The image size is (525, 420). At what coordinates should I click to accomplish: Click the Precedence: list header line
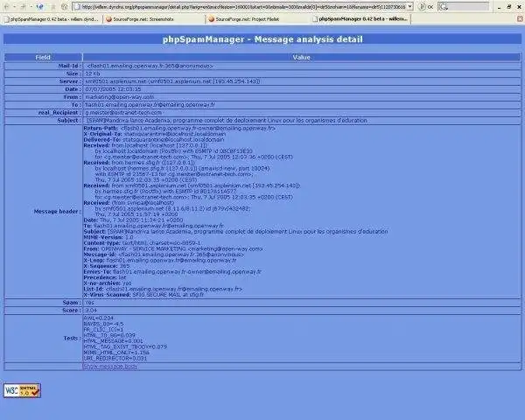coord(105,277)
